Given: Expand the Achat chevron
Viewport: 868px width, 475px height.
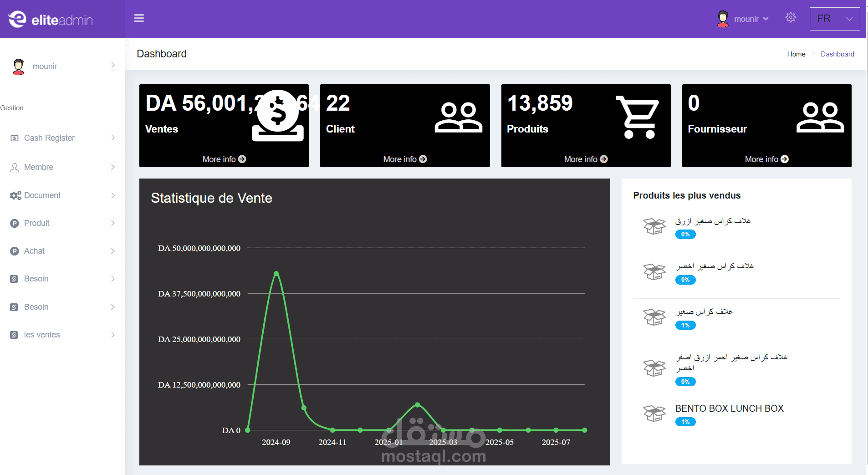Looking at the screenshot, I should [113, 251].
